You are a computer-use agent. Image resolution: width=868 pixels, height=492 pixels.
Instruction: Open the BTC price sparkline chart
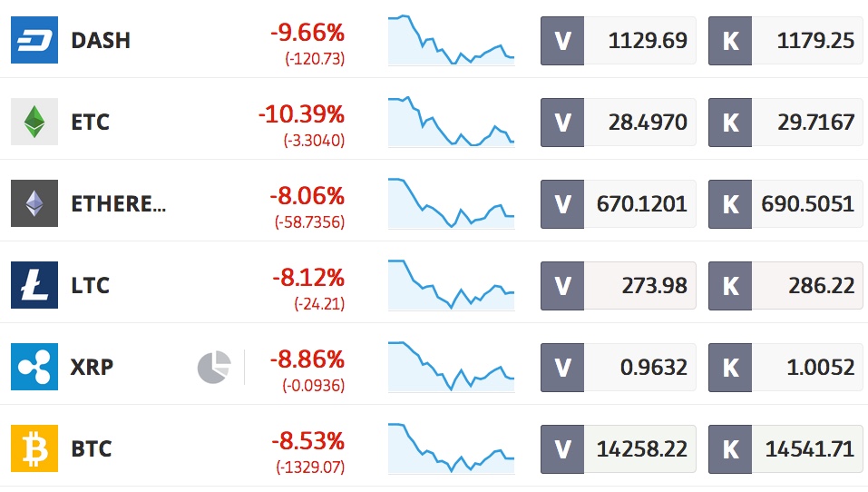pyautogui.click(x=451, y=448)
